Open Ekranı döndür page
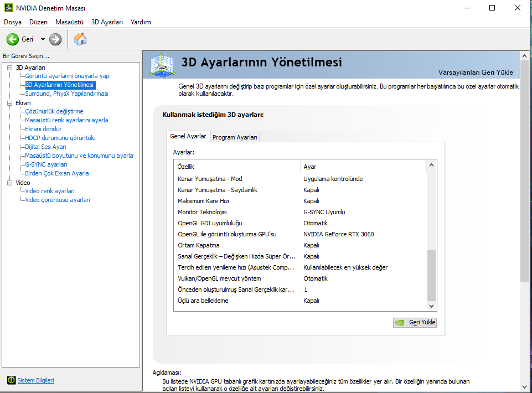532x393 pixels. click(43, 129)
